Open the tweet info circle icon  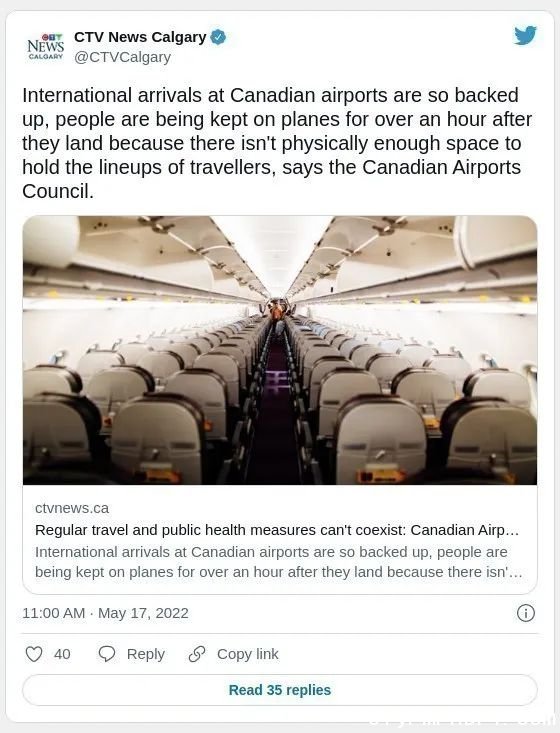525,613
